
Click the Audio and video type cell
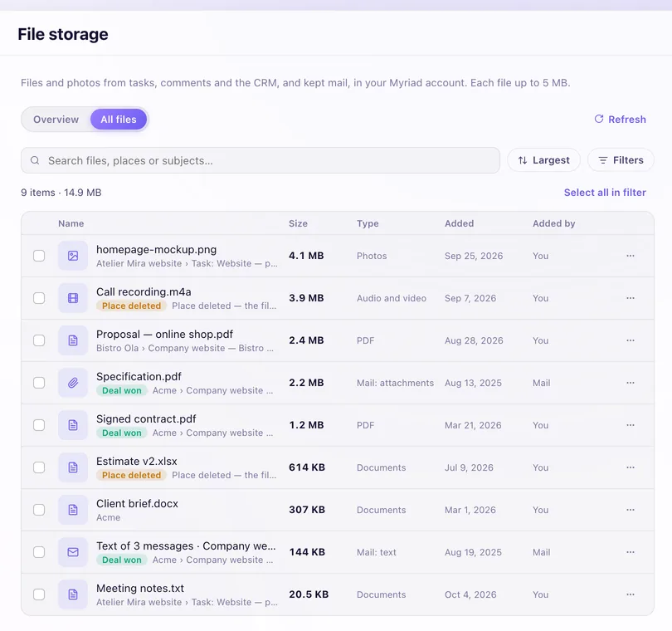click(392, 298)
